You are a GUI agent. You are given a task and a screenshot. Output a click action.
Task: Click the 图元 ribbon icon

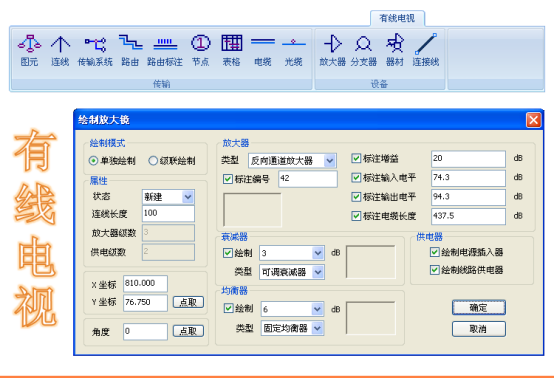(x=29, y=51)
